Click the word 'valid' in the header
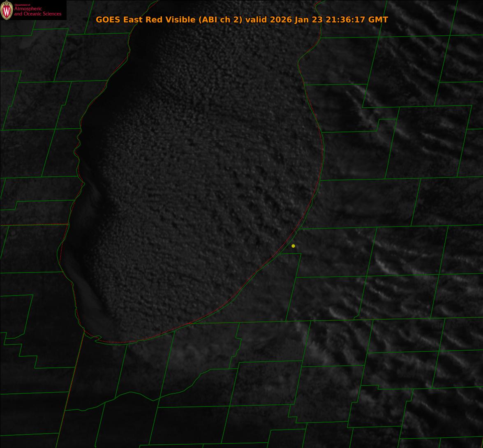The image size is (483, 448). tap(257, 20)
